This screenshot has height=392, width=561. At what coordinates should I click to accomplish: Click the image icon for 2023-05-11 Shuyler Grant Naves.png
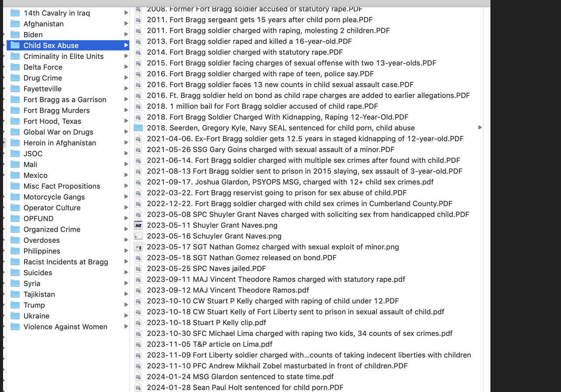pyautogui.click(x=138, y=225)
